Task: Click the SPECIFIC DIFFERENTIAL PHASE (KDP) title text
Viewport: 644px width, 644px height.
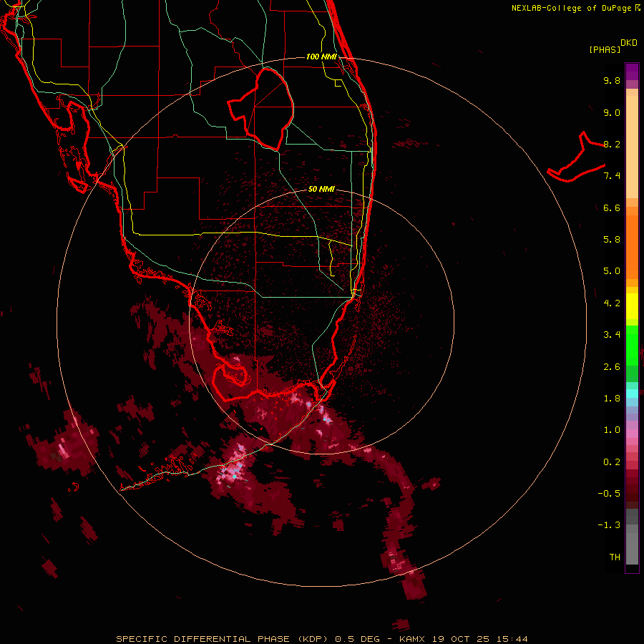Action: [x=223, y=639]
